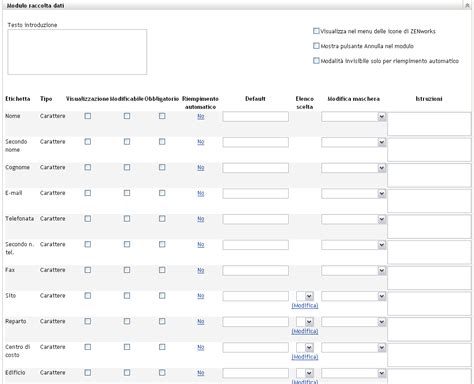Image resolution: width=474 pixels, height=384 pixels.
Task: Check Visualizzazione for the Nome row
Action: tap(88, 116)
